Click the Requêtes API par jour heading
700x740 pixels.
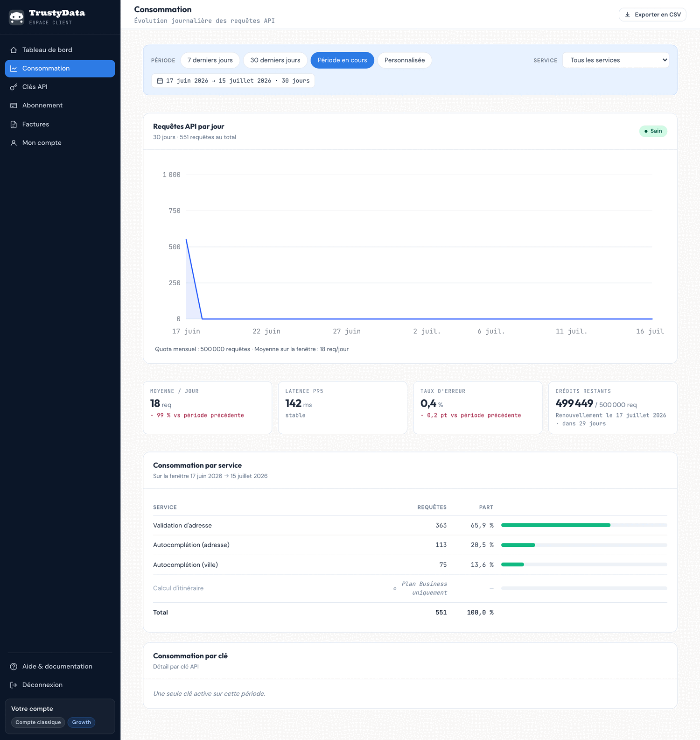point(189,127)
